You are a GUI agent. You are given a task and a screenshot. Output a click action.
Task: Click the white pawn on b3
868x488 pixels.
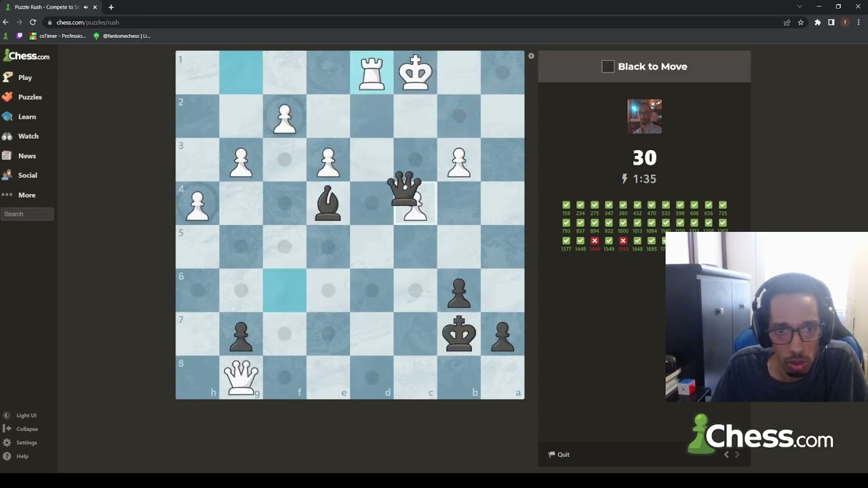(459, 163)
